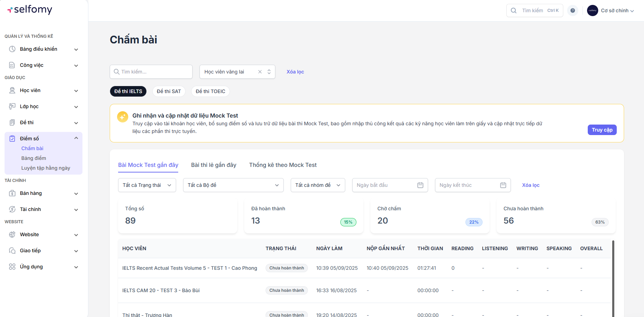The image size is (644, 317).
Task: Open the Tất cả Bộ đề dropdown
Action: point(233,185)
